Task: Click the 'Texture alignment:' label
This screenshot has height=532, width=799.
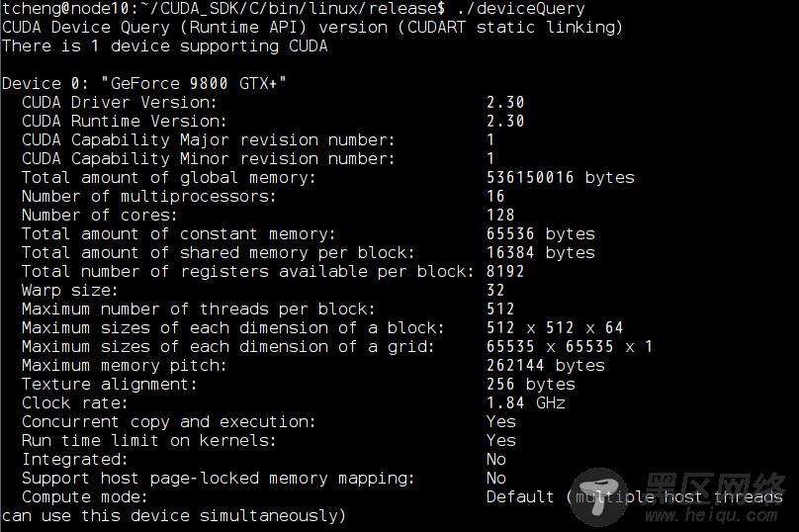Action: [110, 385]
